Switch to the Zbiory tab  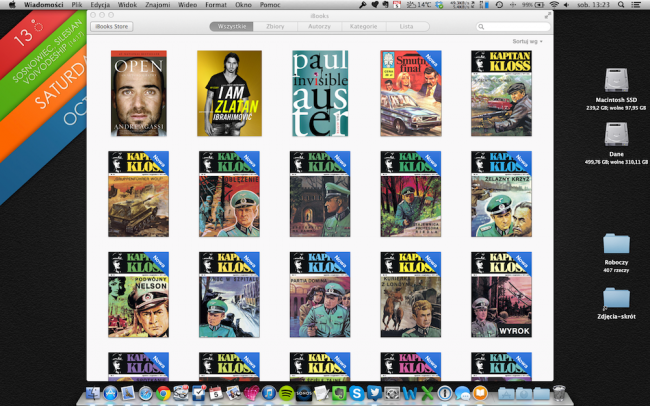275,26
